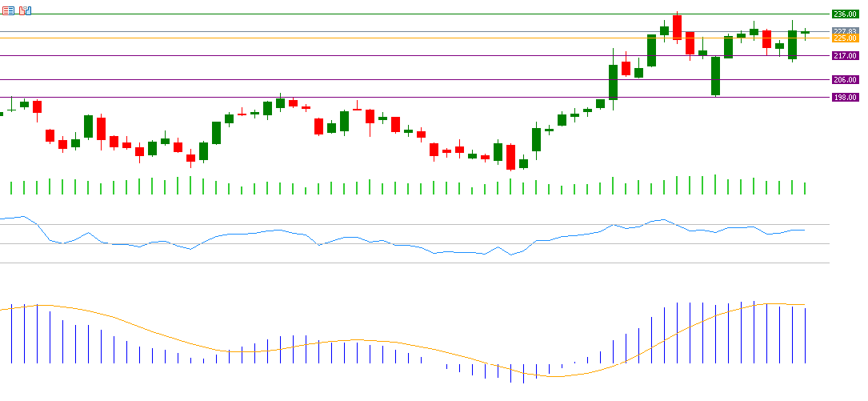Open the one-click trading panel icon
This screenshot has width=868, height=401.
click(9, 10)
